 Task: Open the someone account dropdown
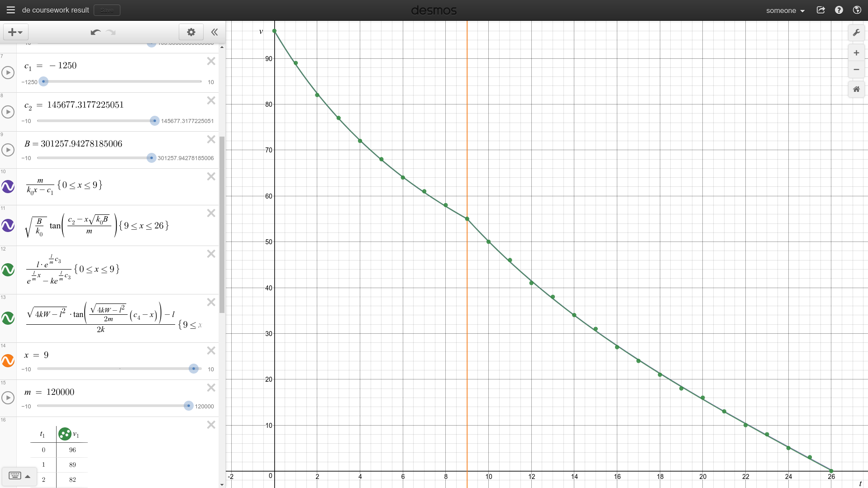click(785, 10)
